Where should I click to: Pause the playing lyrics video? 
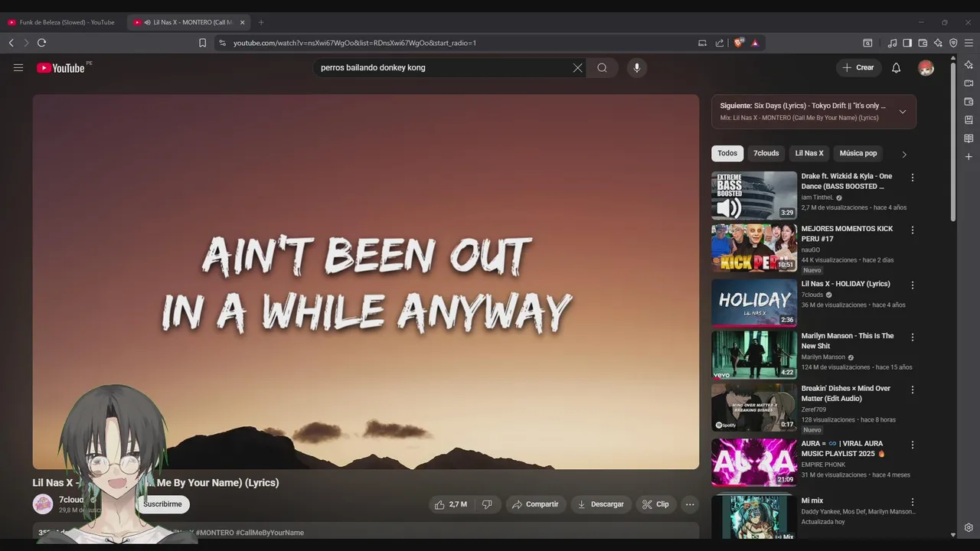[x=365, y=281]
